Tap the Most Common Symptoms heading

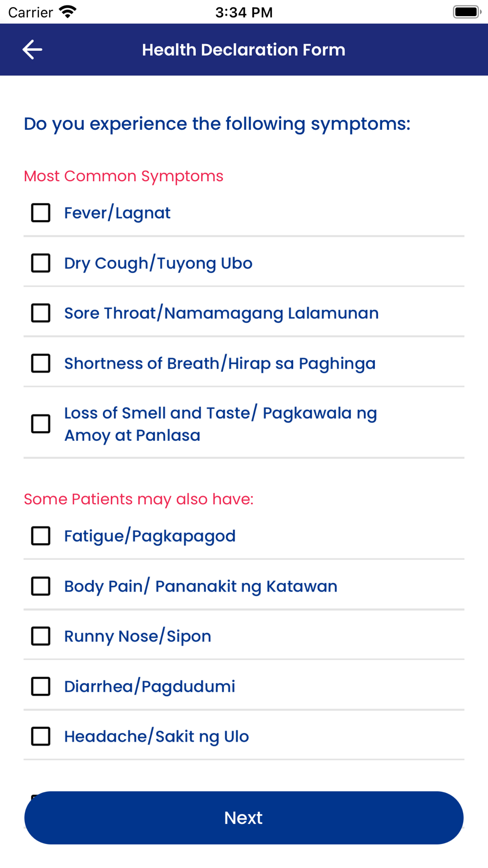[123, 176]
